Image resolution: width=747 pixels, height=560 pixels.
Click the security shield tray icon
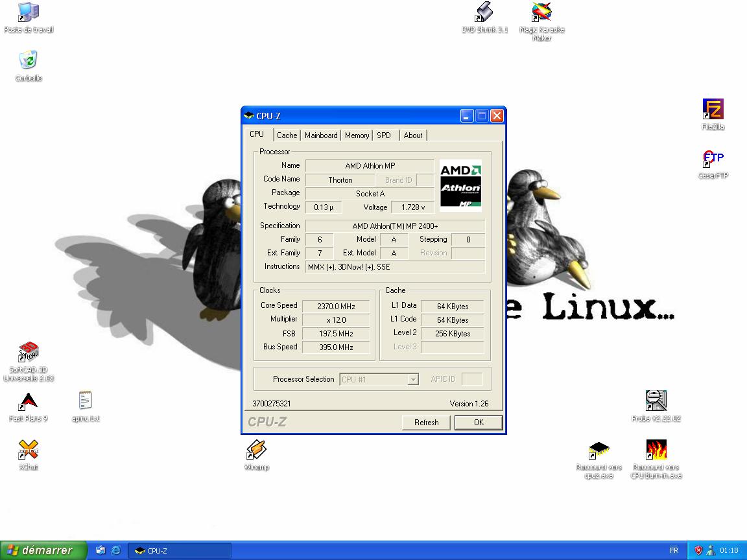[698, 550]
